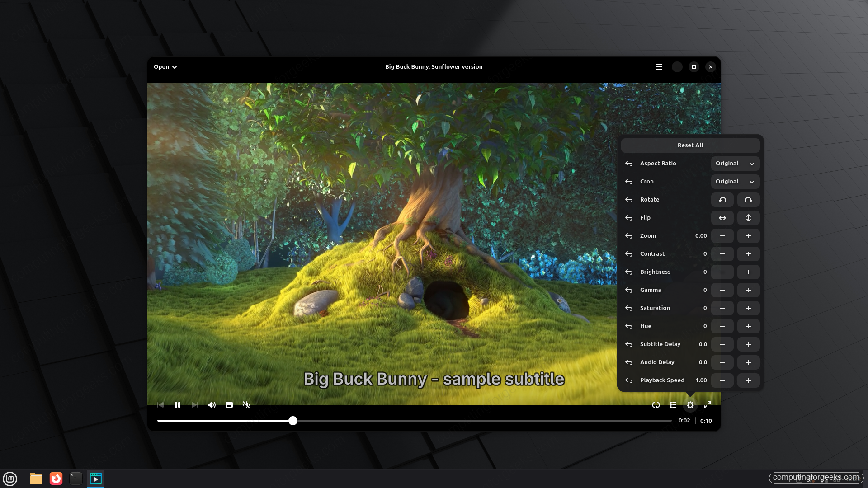Decrease the Saturation value
The image size is (868, 488).
click(722, 308)
